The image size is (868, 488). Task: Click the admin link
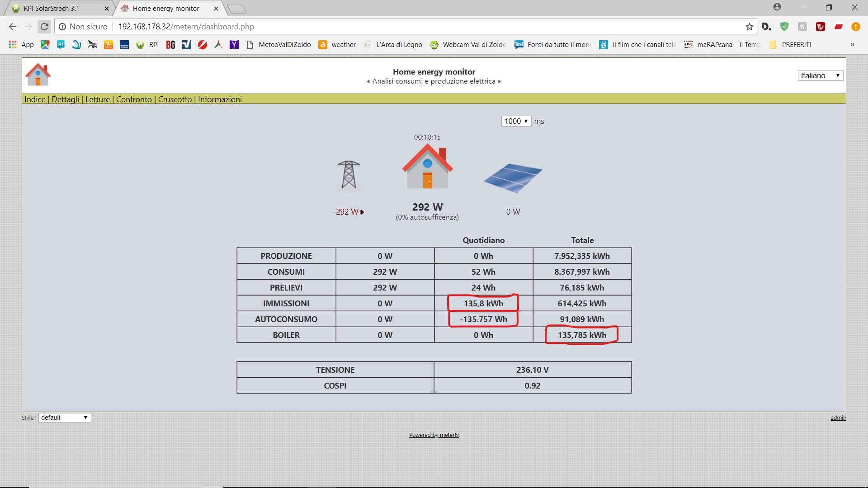(x=838, y=418)
